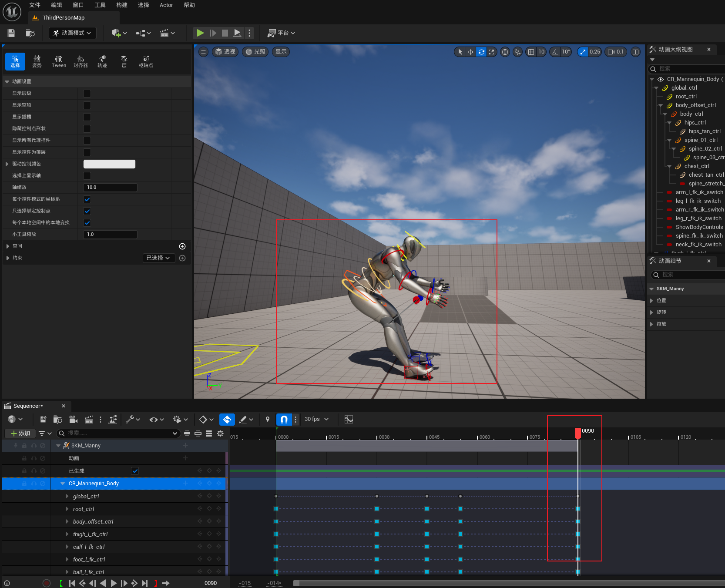Expand the 驱动控制颜色 row
The width and height of the screenshot is (725, 588).
7,164
